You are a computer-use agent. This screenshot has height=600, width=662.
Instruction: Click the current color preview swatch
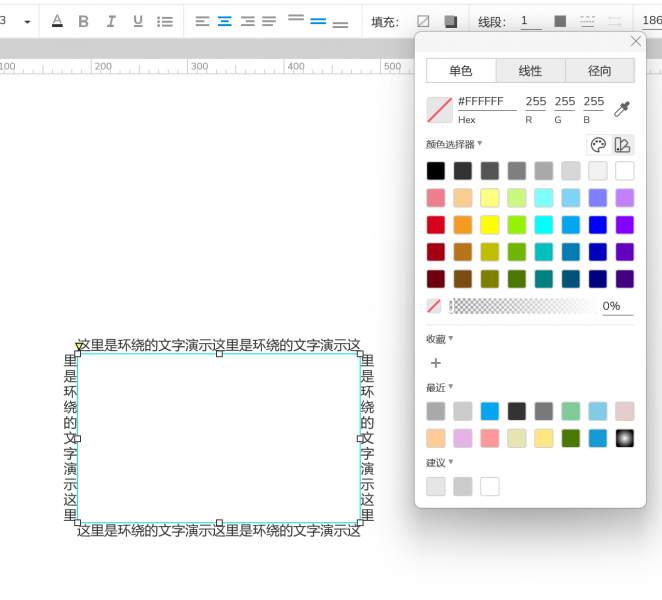click(440, 110)
